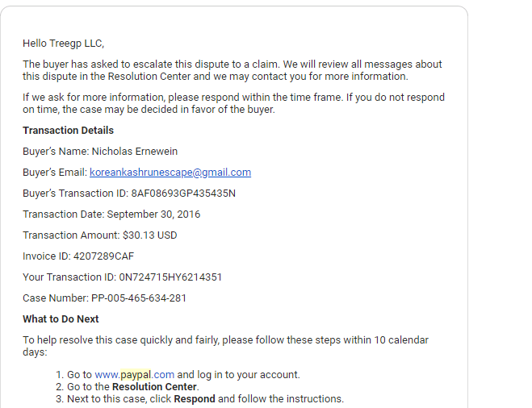Click the bold Respond word in step 3
The width and height of the screenshot is (532, 408).
195,399
